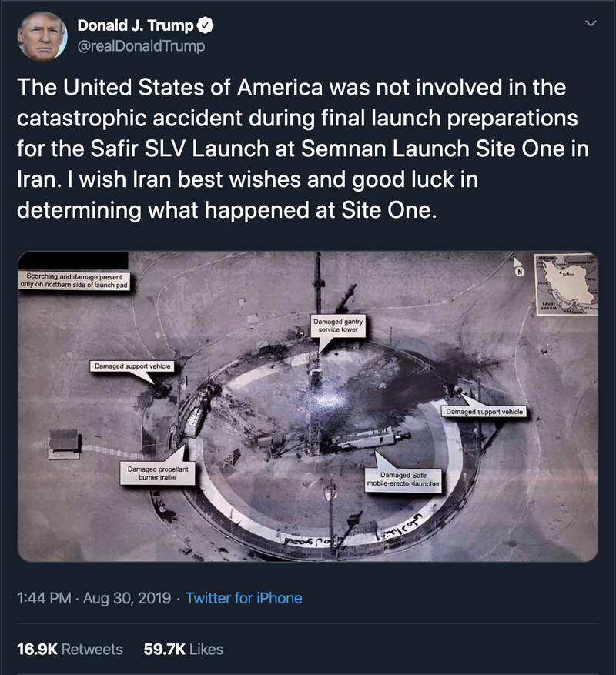Image resolution: width=616 pixels, height=675 pixels.
Task: Open Donald J. Trump's profile picture
Action: [42, 36]
